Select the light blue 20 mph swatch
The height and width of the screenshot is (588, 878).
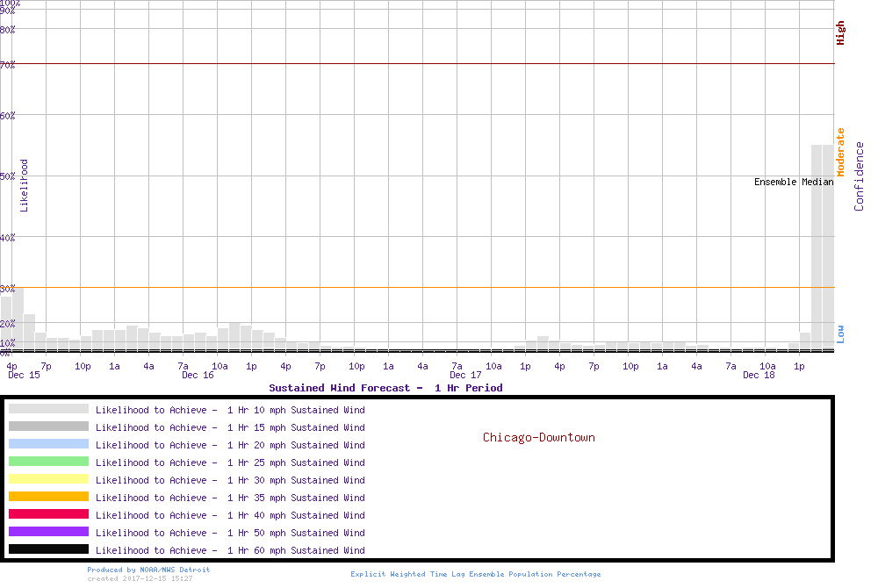(x=48, y=444)
